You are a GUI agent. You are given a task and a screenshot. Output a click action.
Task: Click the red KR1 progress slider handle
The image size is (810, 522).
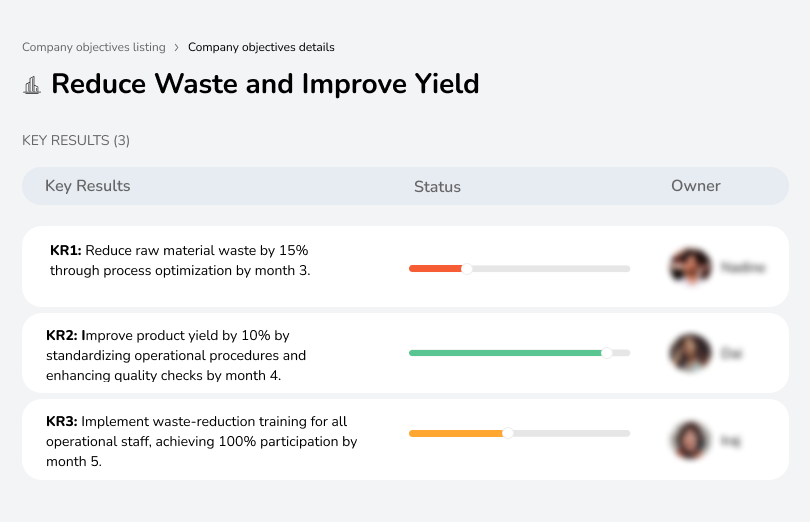click(x=466, y=269)
